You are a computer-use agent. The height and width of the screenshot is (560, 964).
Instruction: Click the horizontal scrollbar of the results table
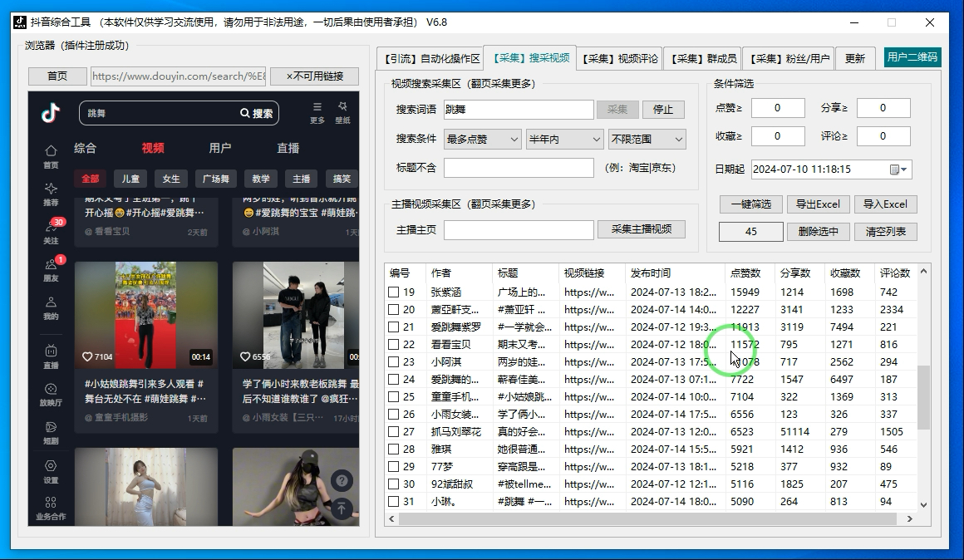pyautogui.click(x=647, y=518)
